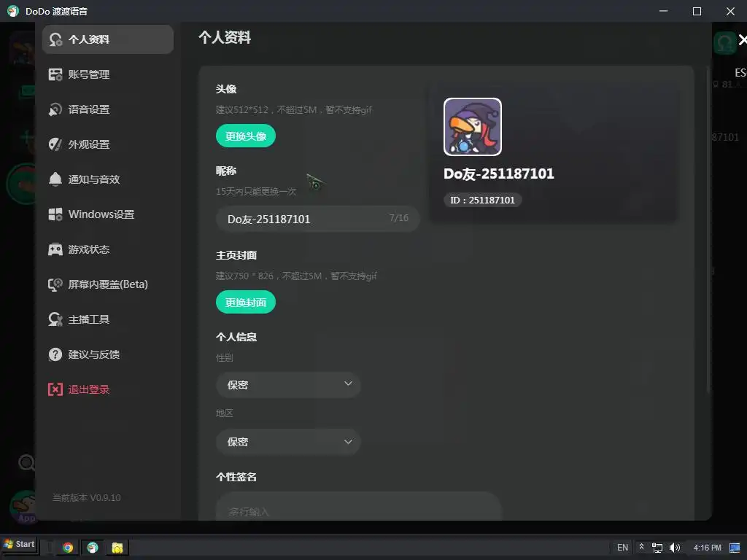Click the Windows Start button

[x=19, y=544]
